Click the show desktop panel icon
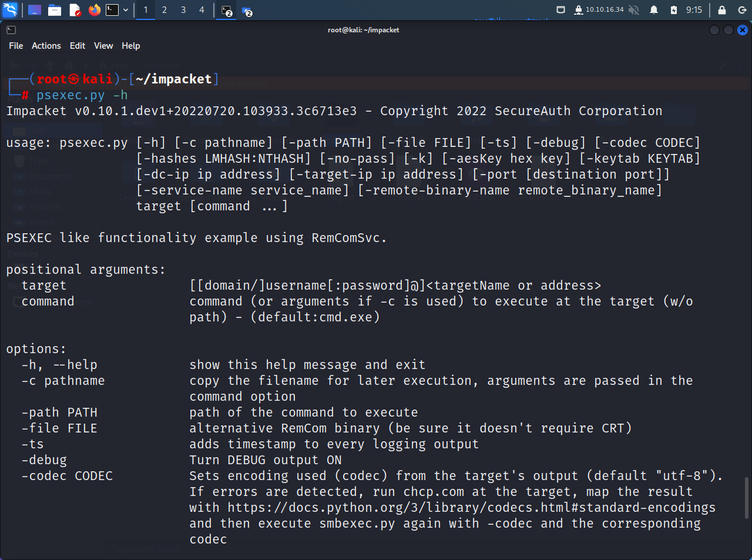Screen dimensions: 752x560 [x=35, y=10]
